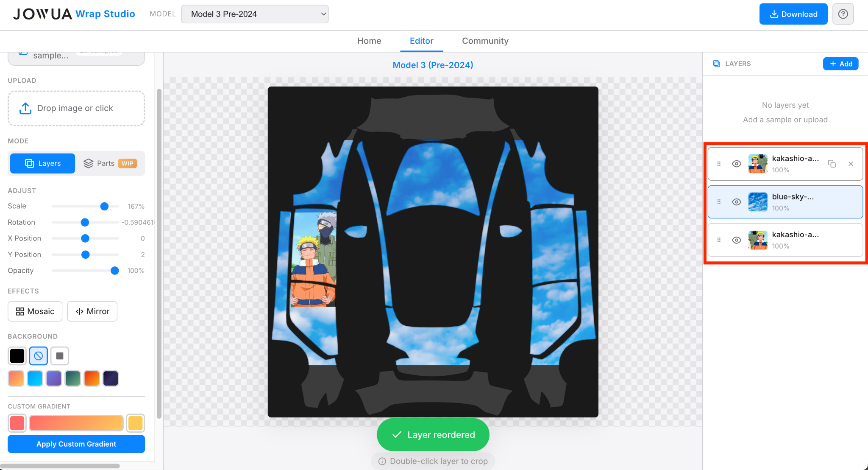Toggle visibility of blue-sky layer
This screenshot has height=470, width=868.
tap(737, 202)
